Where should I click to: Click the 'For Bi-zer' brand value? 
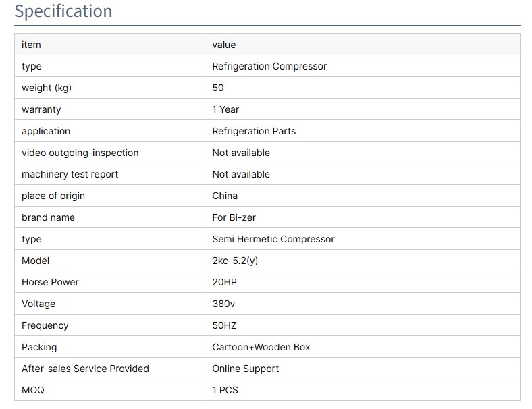(x=234, y=217)
